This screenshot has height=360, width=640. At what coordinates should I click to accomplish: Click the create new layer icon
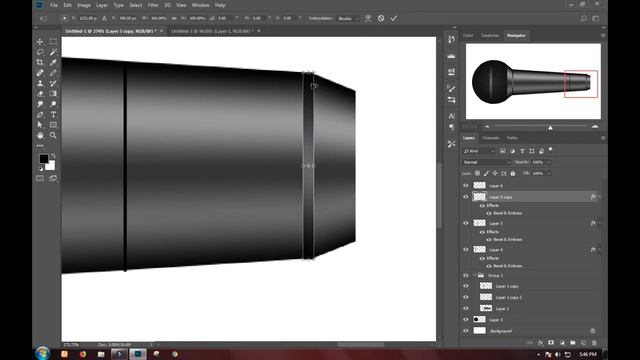pos(583,343)
